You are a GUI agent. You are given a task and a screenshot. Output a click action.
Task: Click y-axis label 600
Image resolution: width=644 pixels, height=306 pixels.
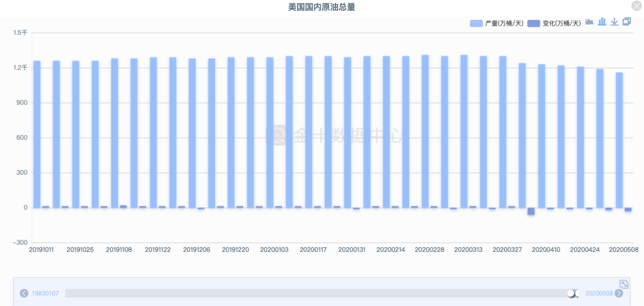(x=22, y=138)
